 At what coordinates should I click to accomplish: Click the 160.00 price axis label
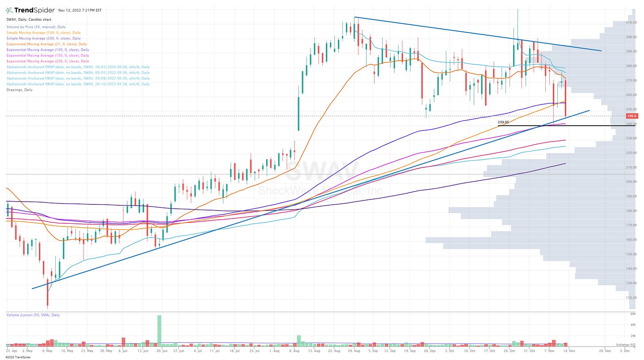pyautogui.click(x=631, y=239)
